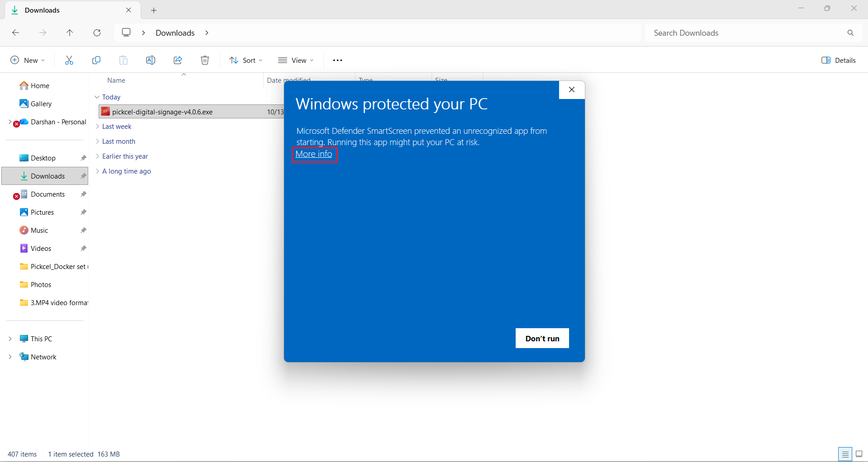Open the View dropdown menu
868x462 pixels.
coord(296,60)
